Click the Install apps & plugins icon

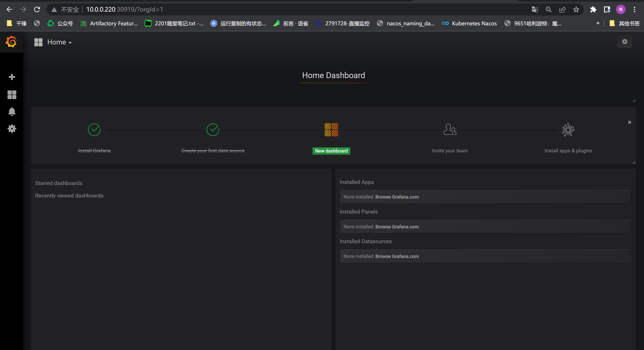point(568,130)
